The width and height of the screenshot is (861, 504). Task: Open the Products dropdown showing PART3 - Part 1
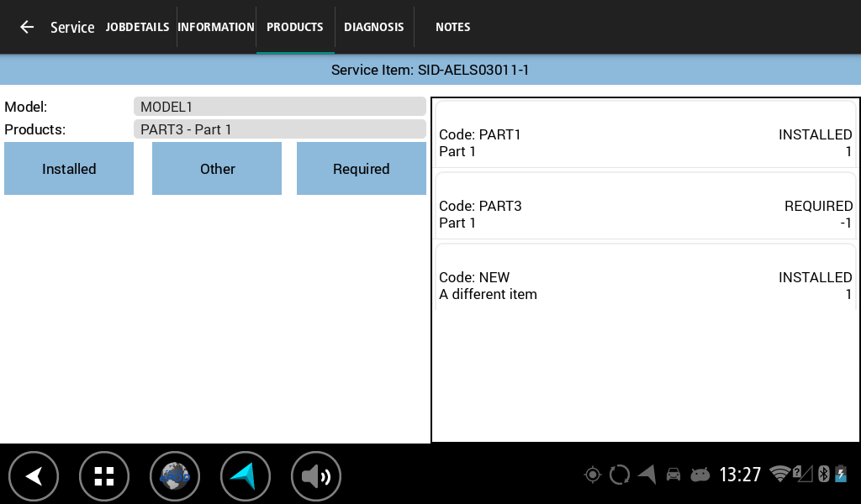[x=279, y=129]
